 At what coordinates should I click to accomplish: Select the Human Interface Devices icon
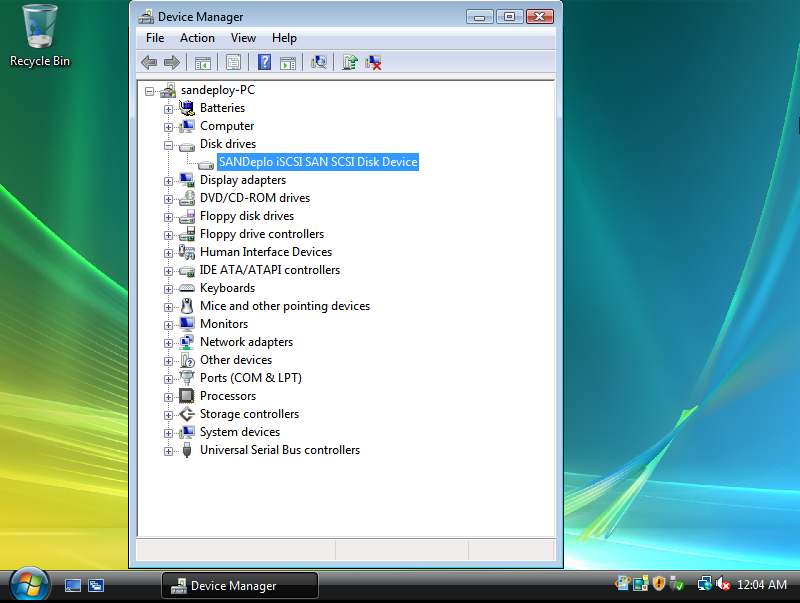click(x=187, y=252)
